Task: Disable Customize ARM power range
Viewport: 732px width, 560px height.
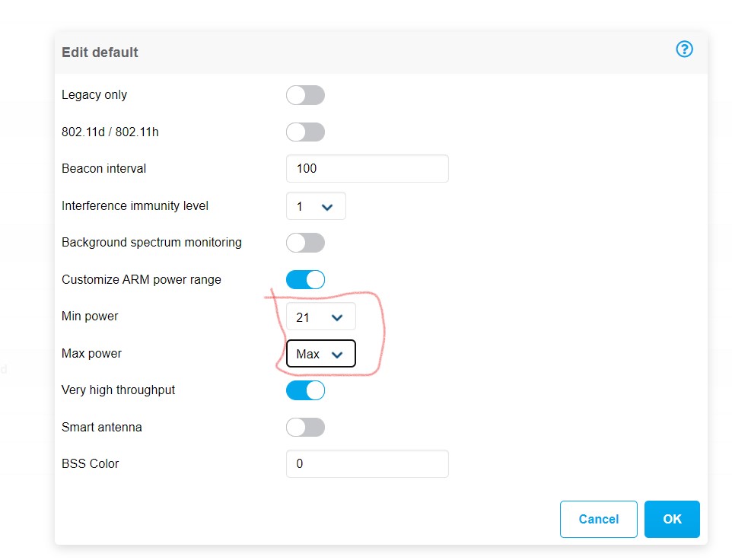Action: click(x=305, y=279)
